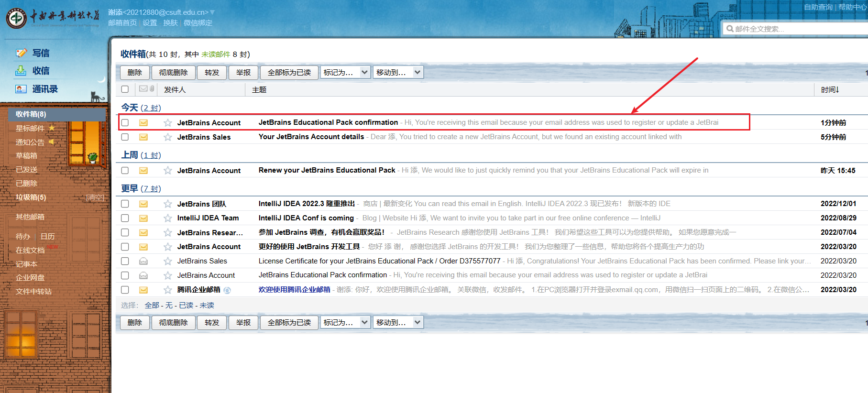
Task: Open the top 标记为 dropdown
Action: point(345,73)
